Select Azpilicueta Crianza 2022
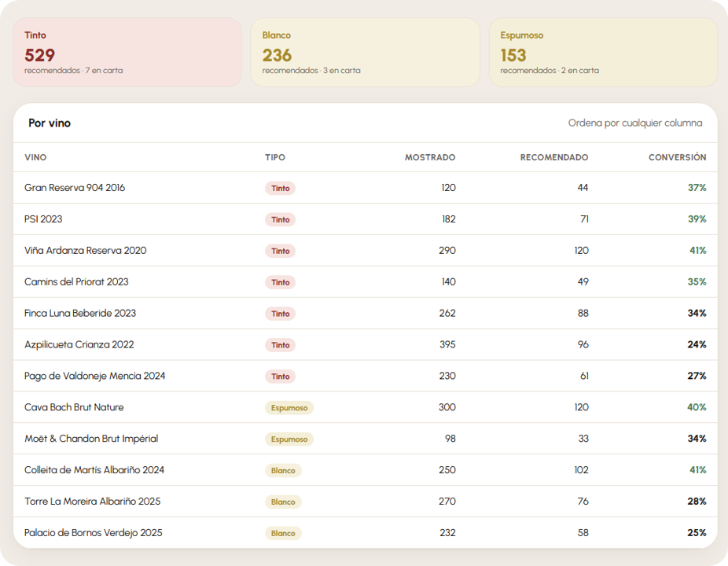Viewport: 728px width, 566px height. pos(79,344)
